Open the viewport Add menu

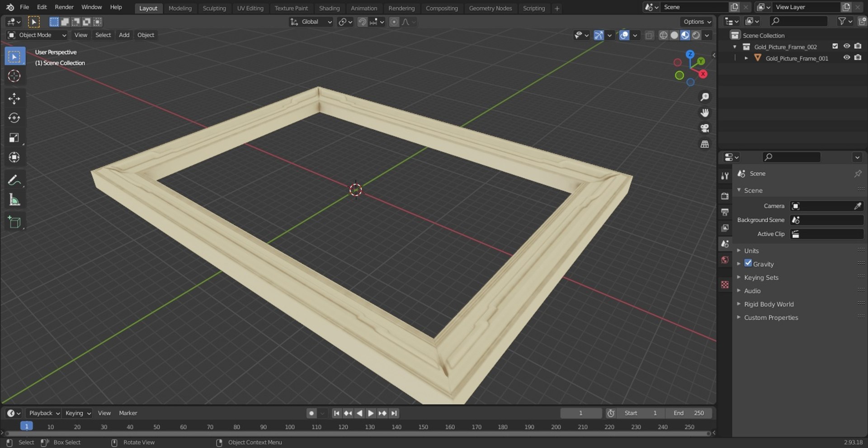124,35
